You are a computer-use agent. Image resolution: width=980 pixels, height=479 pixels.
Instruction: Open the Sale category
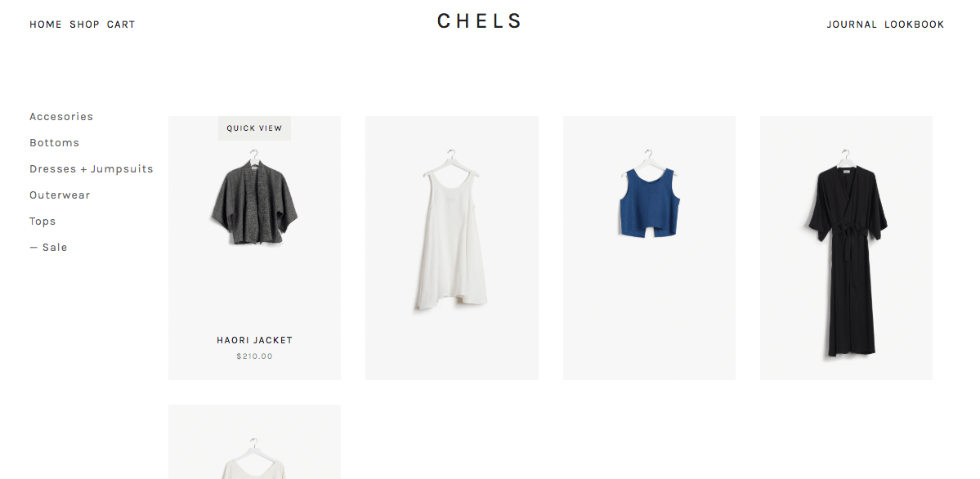point(48,248)
